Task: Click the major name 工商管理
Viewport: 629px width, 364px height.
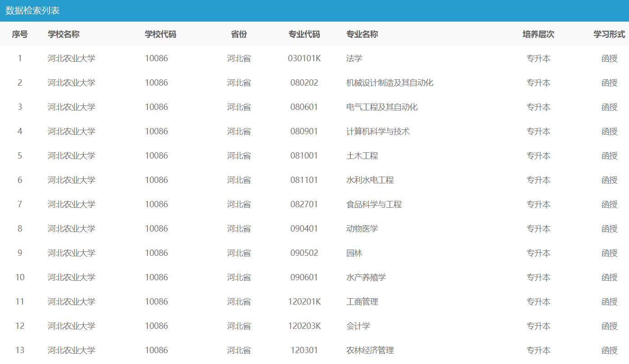Action: click(x=362, y=302)
